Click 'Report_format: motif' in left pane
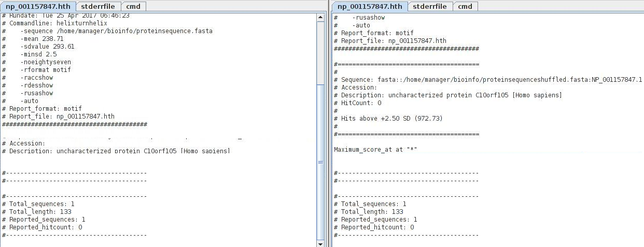 pos(45,109)
